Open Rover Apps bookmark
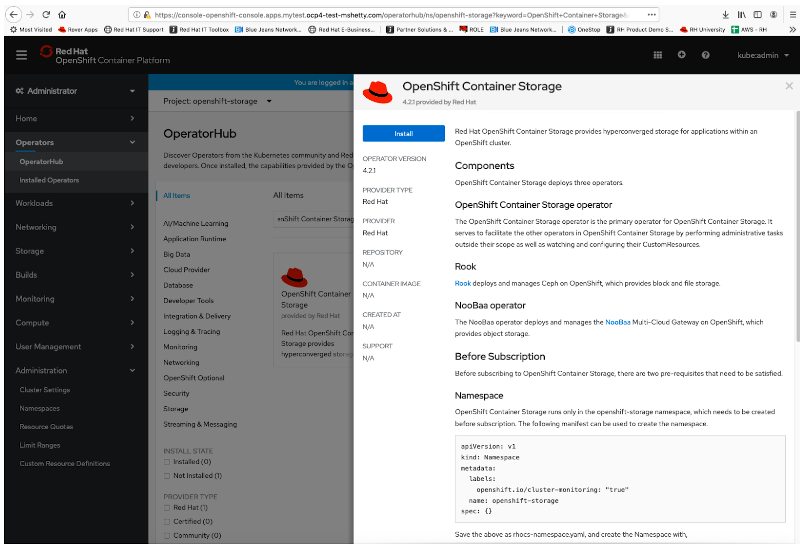 (x=78, y=30)
